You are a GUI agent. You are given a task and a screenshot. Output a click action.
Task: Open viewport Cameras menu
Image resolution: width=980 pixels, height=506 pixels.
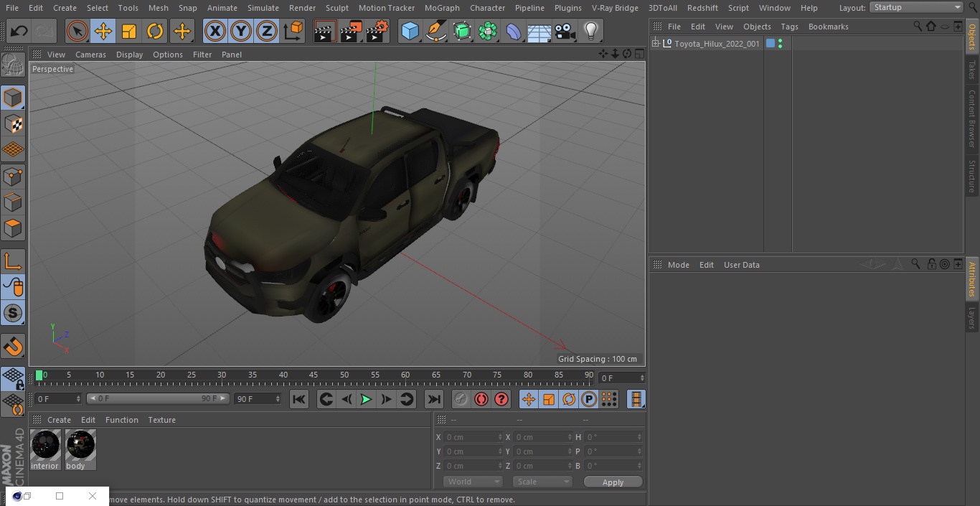pos(90,55)
